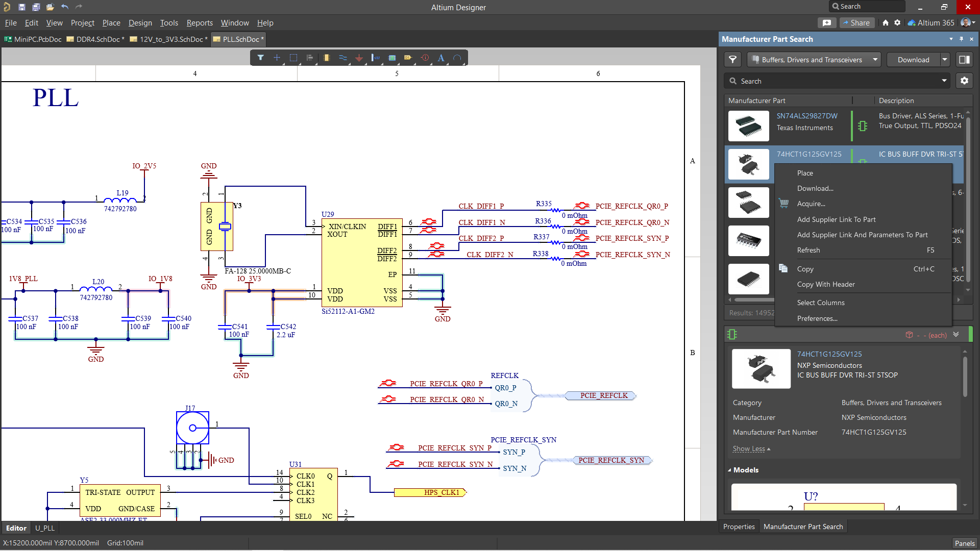This screenshot has height=551, width=980.
Task: Undo the last action
Action: tap(65, 7)
